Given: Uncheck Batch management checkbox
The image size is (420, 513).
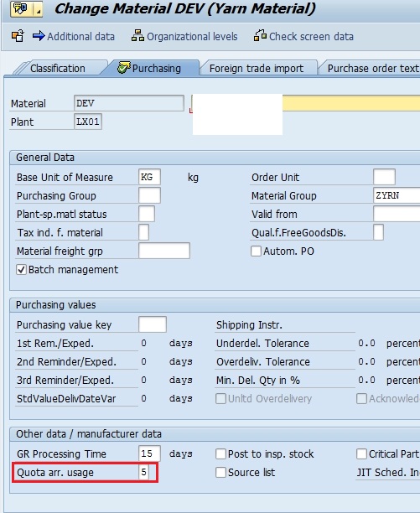Looking at the screenshot, I should (x=21, y=270).
